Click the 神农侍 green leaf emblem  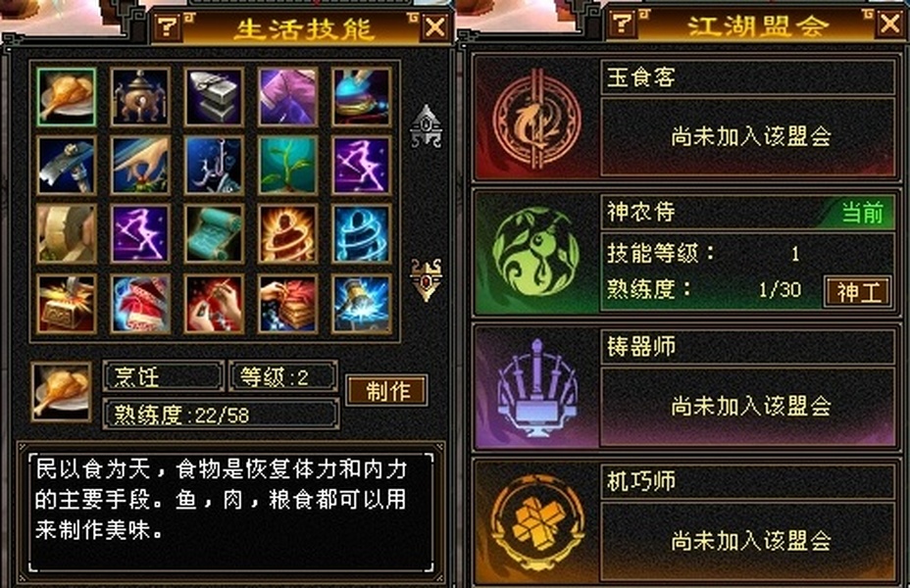[x=535, y=252]
